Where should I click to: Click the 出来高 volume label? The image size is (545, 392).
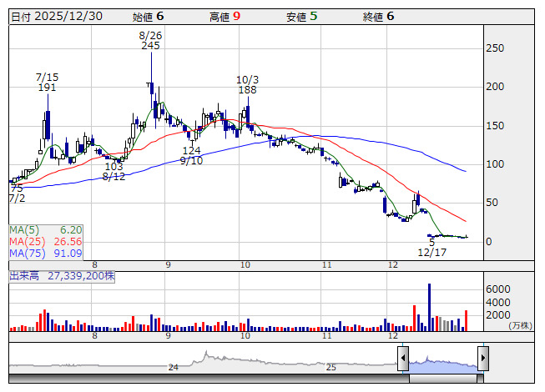(x=25, y=274)
